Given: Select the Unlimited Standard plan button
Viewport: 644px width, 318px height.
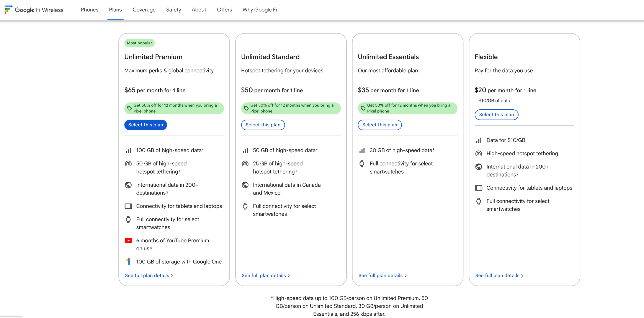Looking at the screenshot, I should (263, 125).
